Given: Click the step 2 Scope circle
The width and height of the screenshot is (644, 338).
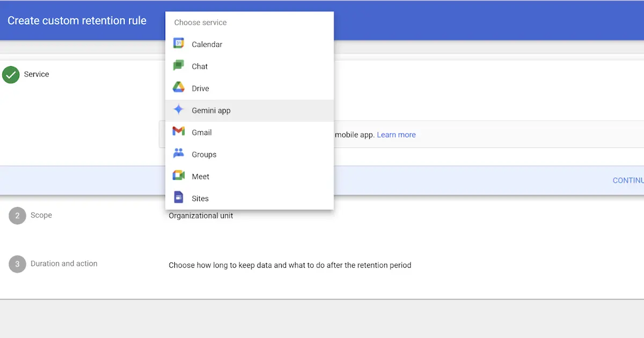Looking at the screenshot, I should [x=17, y=216].
